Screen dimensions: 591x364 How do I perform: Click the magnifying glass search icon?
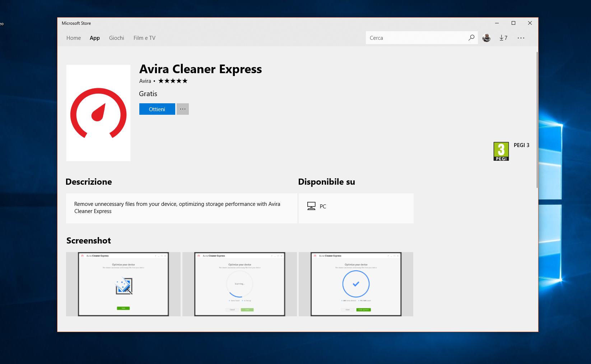pyautogui.click(x=471, y=38)
